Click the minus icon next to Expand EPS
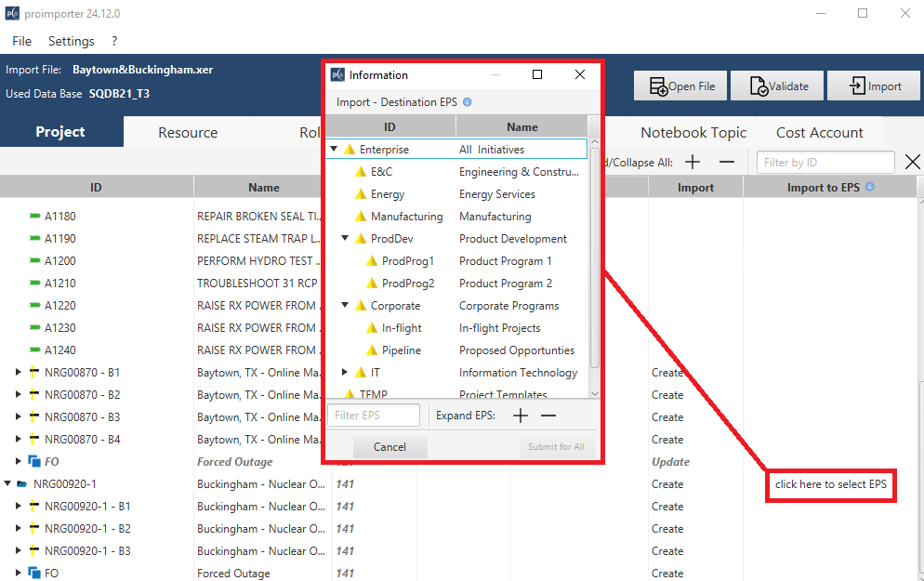This screenshot has height=581, width=924. point(548,416)
